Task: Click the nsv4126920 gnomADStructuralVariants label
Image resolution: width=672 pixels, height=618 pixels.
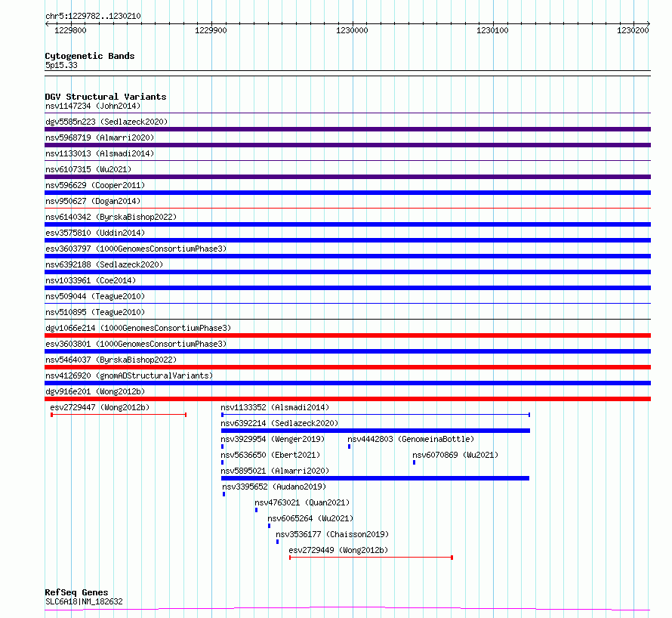Action: 129,375
